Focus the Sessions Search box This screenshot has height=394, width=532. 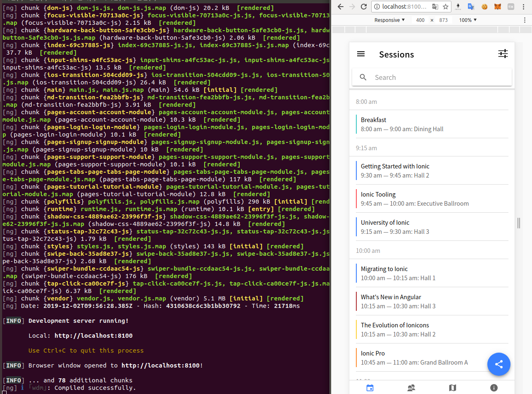[x=432, y=77]
